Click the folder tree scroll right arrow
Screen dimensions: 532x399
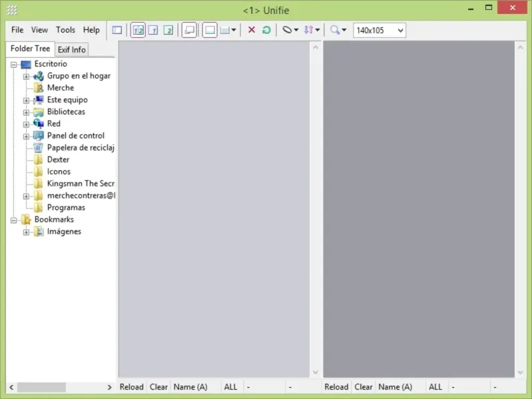click(109, 387)
